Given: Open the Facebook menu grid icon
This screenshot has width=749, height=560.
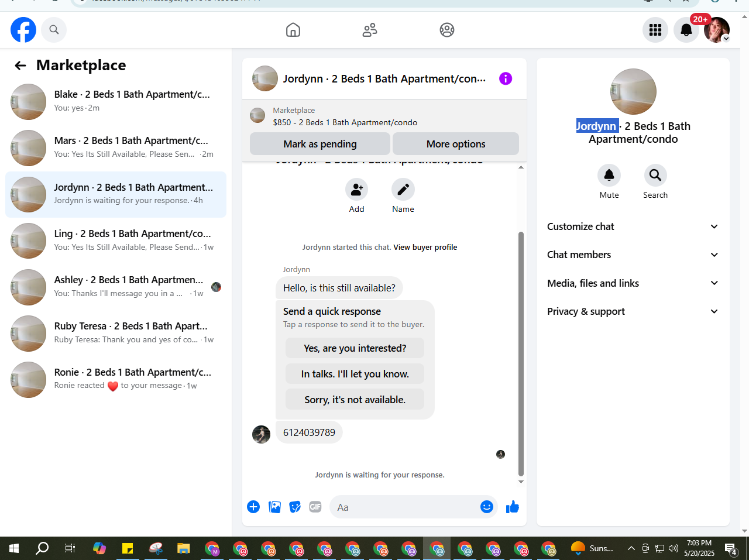Looking at the screenshot, I should click(x=655, y=30).
